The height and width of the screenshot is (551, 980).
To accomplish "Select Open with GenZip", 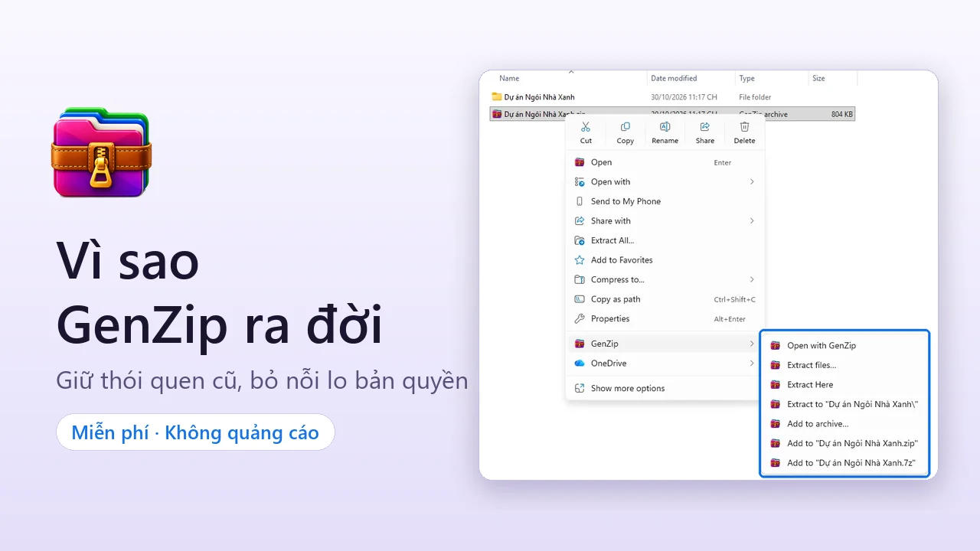I will point(844,346).
